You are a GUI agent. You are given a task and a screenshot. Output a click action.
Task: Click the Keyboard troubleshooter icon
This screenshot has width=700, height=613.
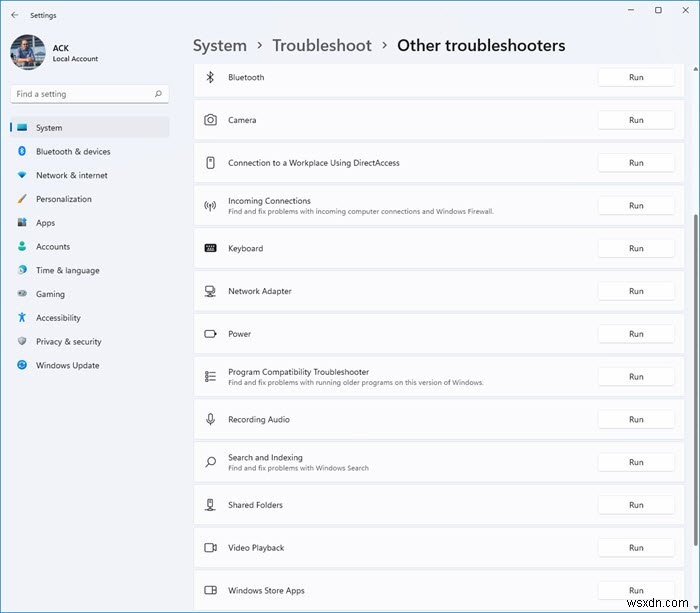210,248
